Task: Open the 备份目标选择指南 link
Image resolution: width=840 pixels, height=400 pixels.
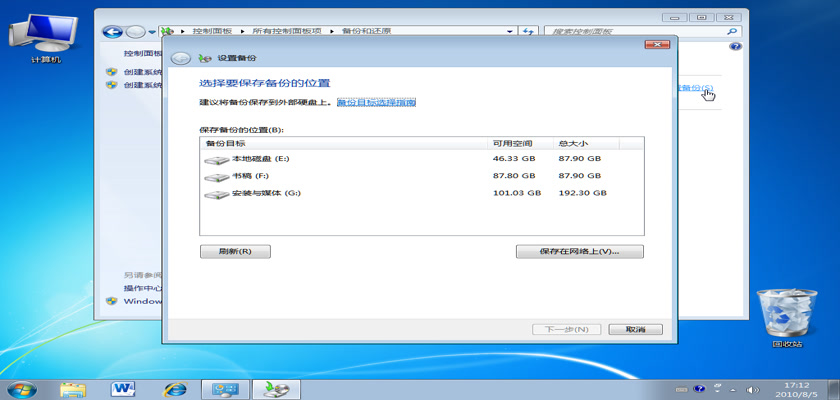Action: point(376,102)
